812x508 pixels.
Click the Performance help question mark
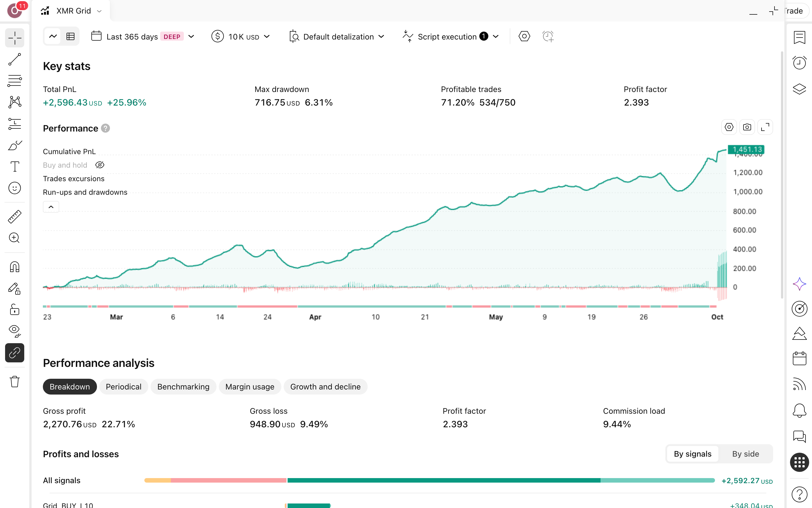105,128
